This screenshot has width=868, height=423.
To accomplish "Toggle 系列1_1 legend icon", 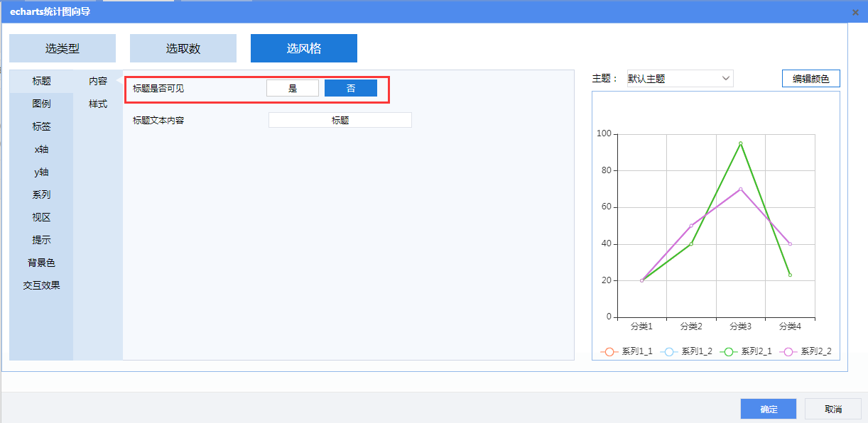I will (x=609, y=351).
